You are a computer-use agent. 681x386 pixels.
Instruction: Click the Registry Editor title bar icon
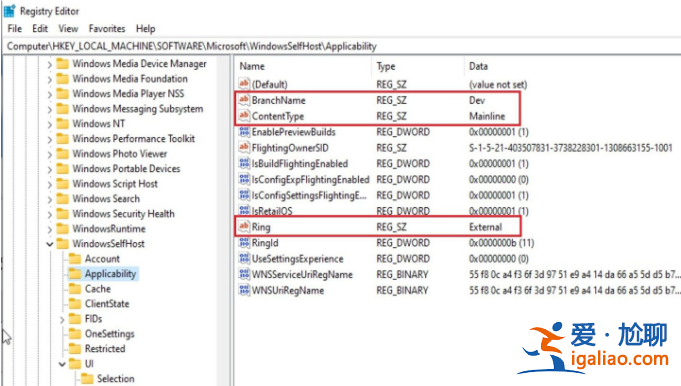9,11
